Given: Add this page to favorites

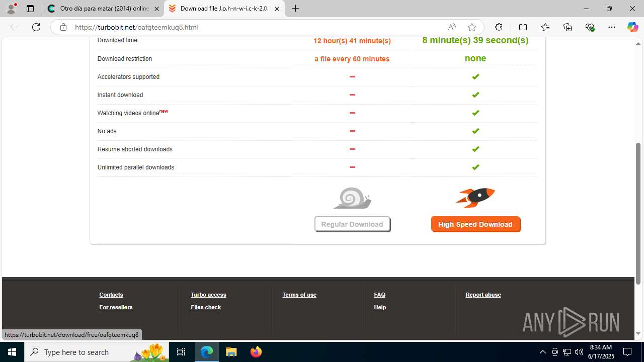Looking at the screenshot, I should (471, 27).
